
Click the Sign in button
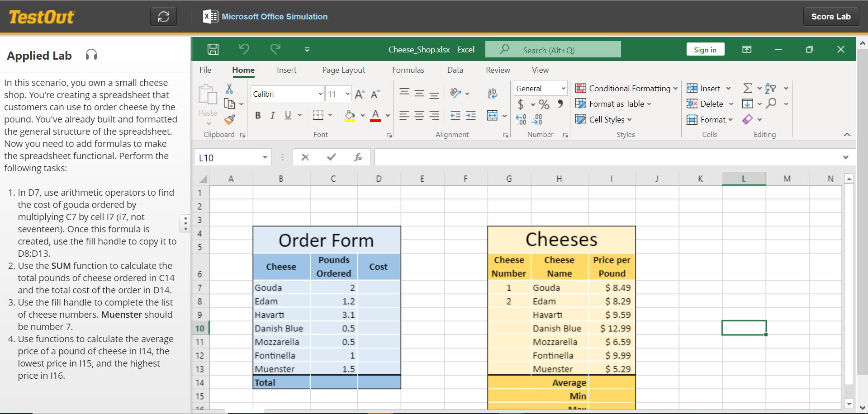705,49
